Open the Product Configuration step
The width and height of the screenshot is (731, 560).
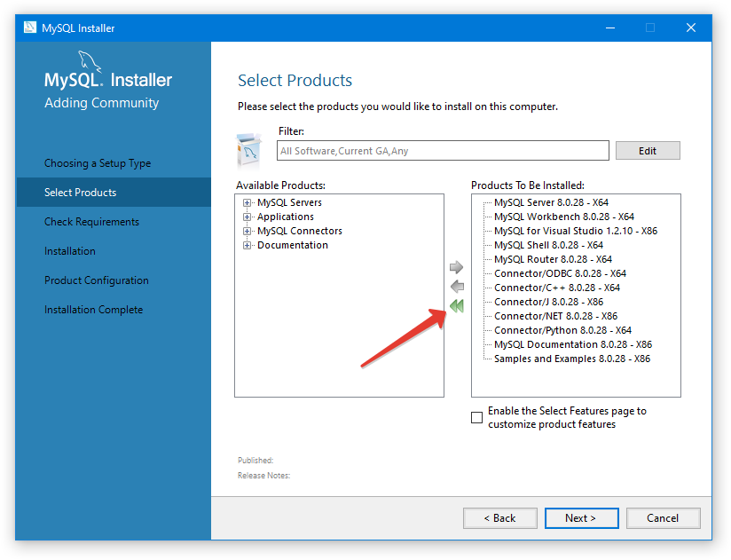click(x=97, y=280)
